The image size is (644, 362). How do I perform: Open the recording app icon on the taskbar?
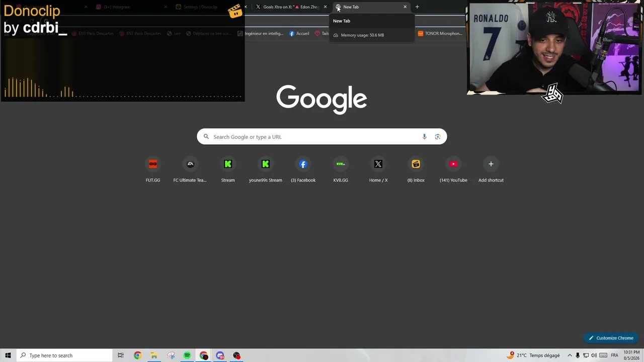(237, 355)
